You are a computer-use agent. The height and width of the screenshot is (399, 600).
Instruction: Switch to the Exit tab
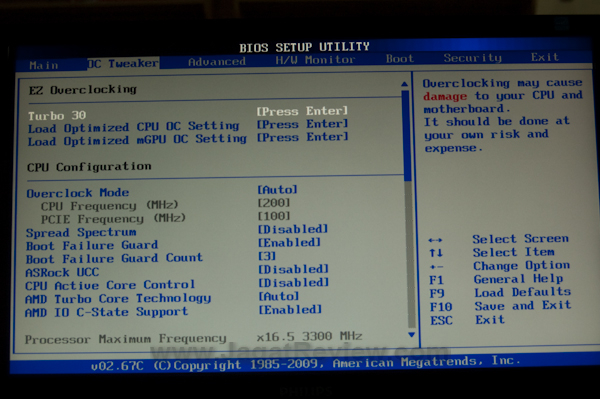(x=545, y=57)
